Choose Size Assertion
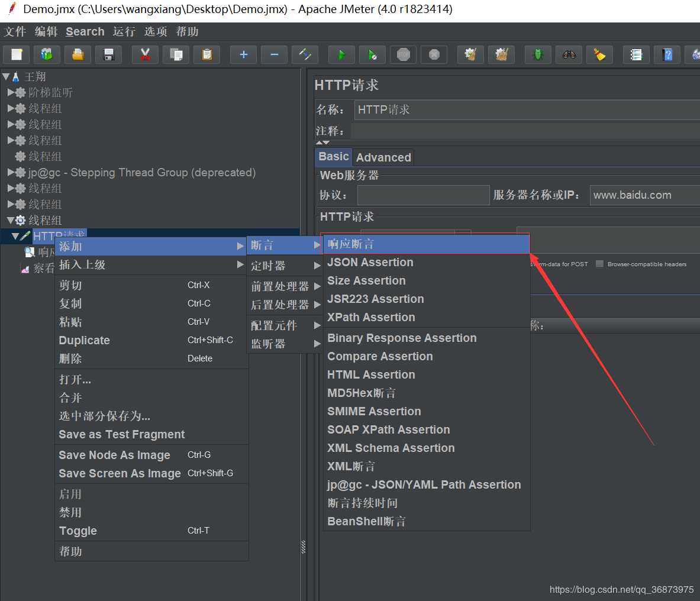Viewport: 700px width, 601px height. point(426,280)
